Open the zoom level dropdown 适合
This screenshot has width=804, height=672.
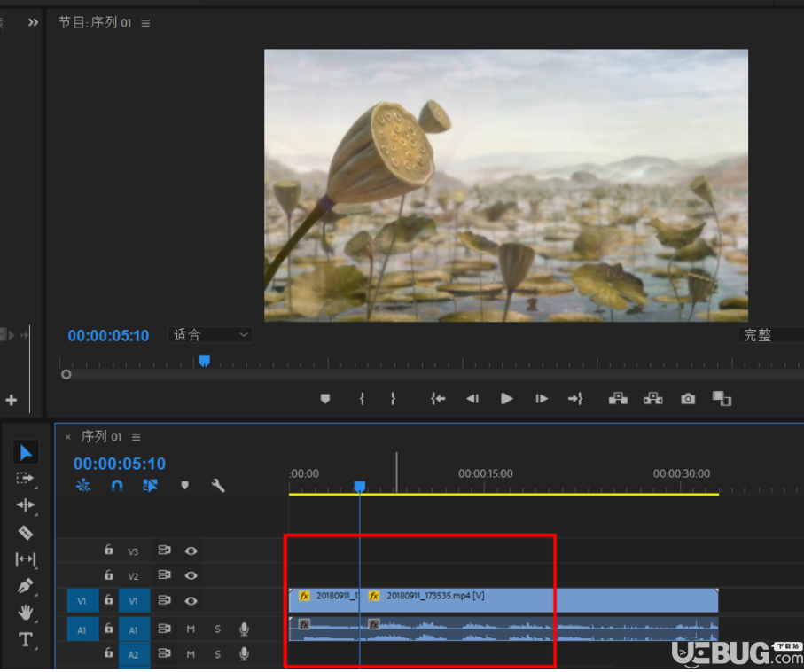click(x=210, y=335)
